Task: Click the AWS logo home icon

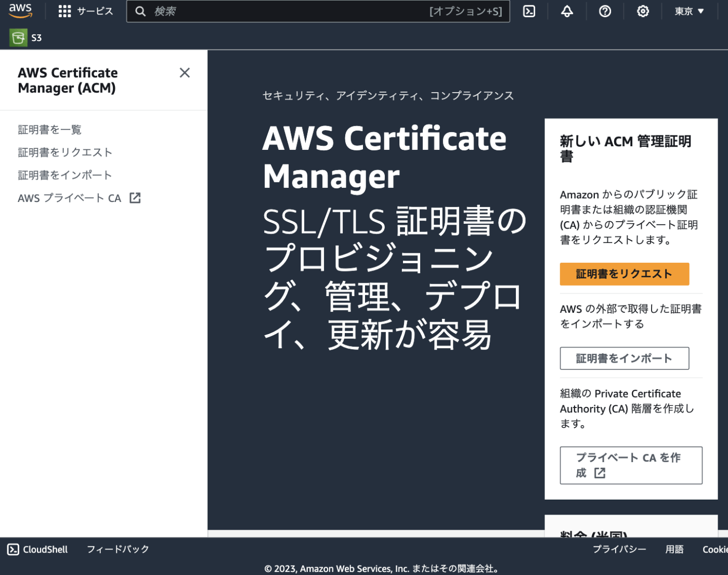Action: 20,11
